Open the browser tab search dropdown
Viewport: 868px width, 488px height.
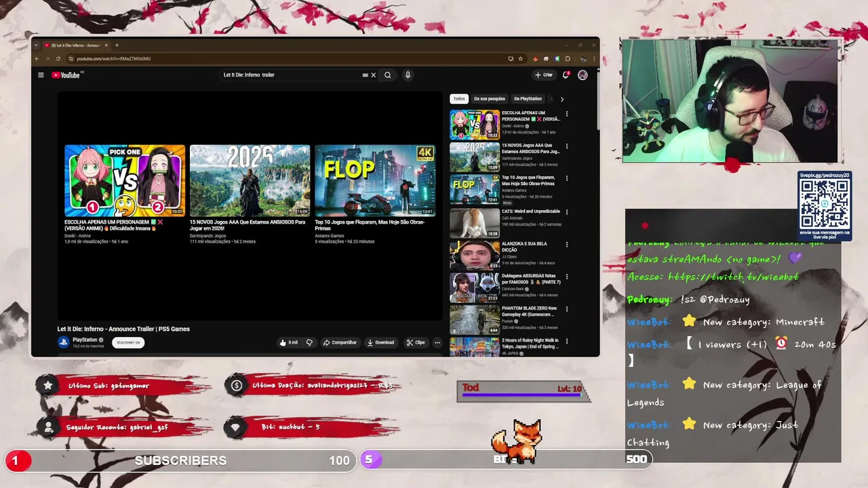pyautogui.click(x=37, y=45)
